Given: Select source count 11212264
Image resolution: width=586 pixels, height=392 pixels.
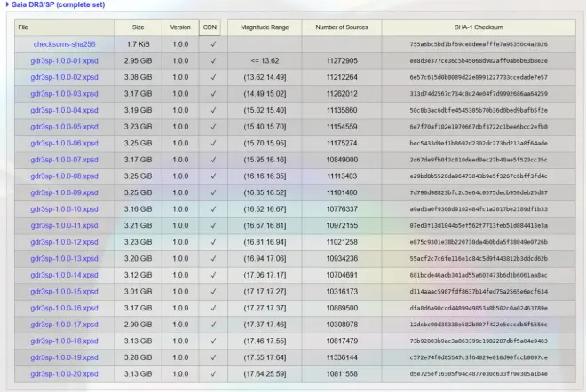Looking at the screenshot, I should [x=342, y=77].
